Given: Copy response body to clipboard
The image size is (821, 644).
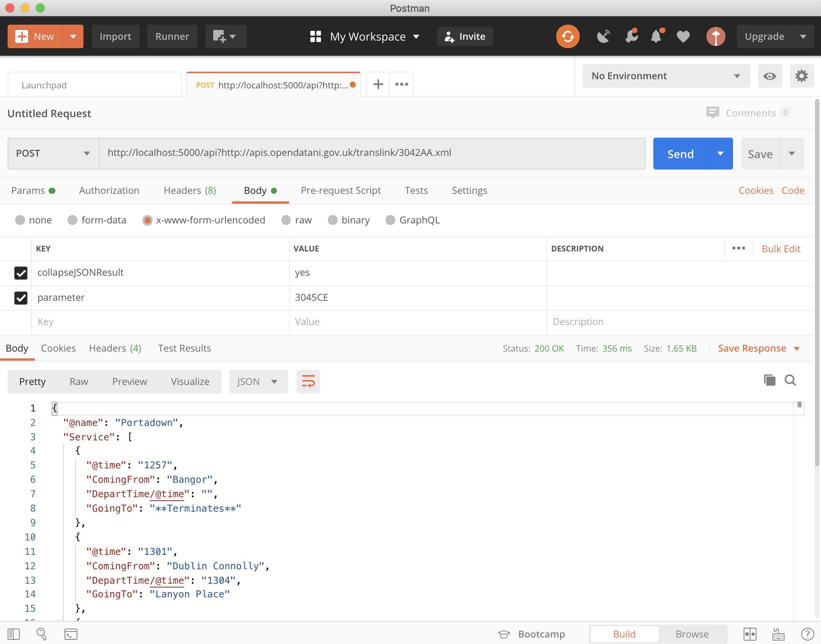Looking at the screenshot, I should point(769,380).
